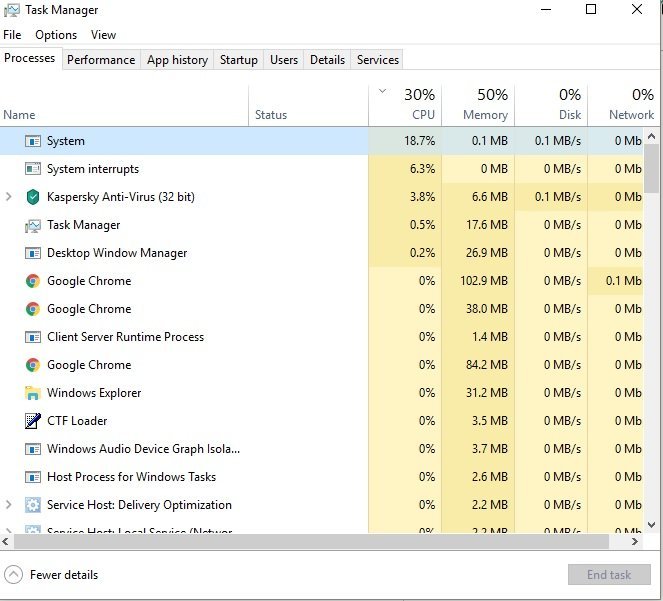Click the Fewer details link
The height and width of the screenshot is (601, 663).
point(64,575)
